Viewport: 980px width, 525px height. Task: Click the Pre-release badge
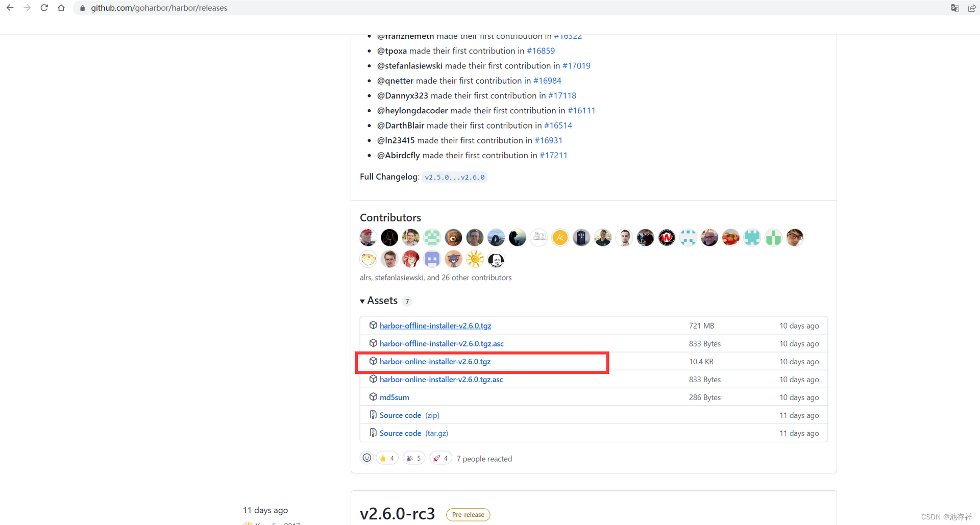pyautogui.click(x=468, y=515)
